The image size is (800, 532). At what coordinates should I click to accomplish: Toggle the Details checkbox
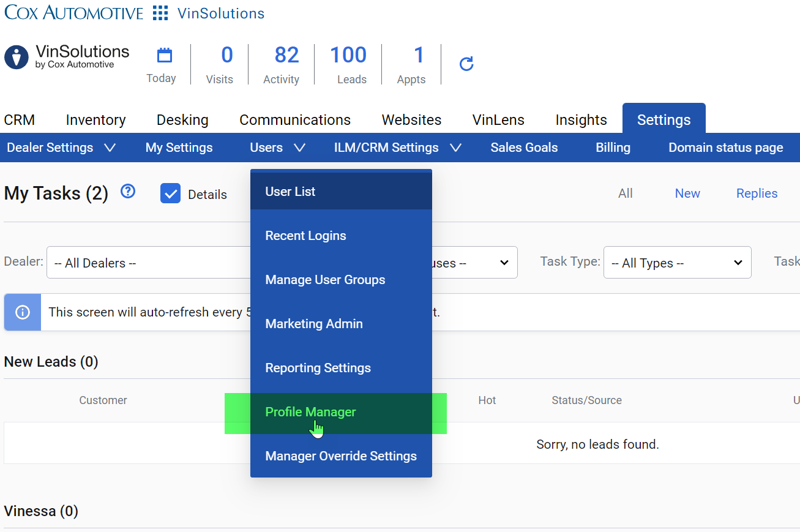click(170, 193)
